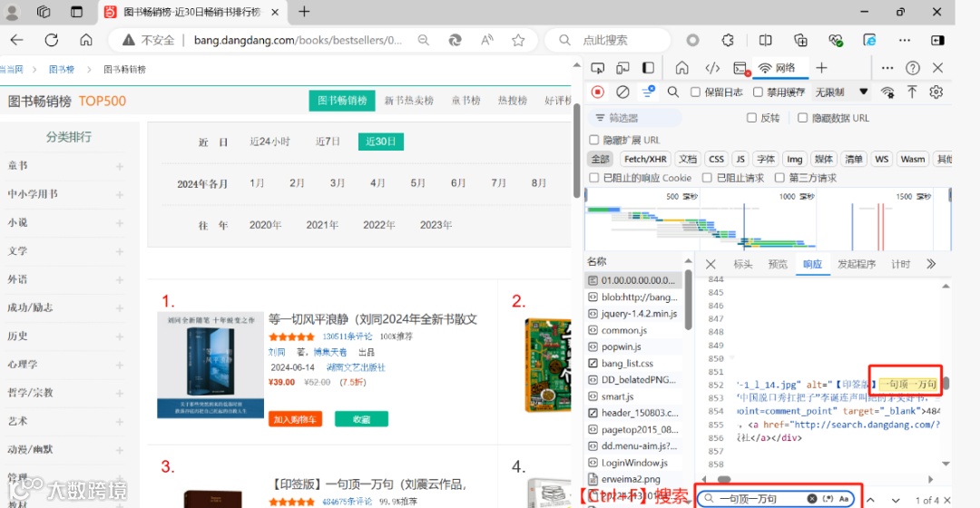
Task: Click the 收藏 button
Action: coord(361,419)
